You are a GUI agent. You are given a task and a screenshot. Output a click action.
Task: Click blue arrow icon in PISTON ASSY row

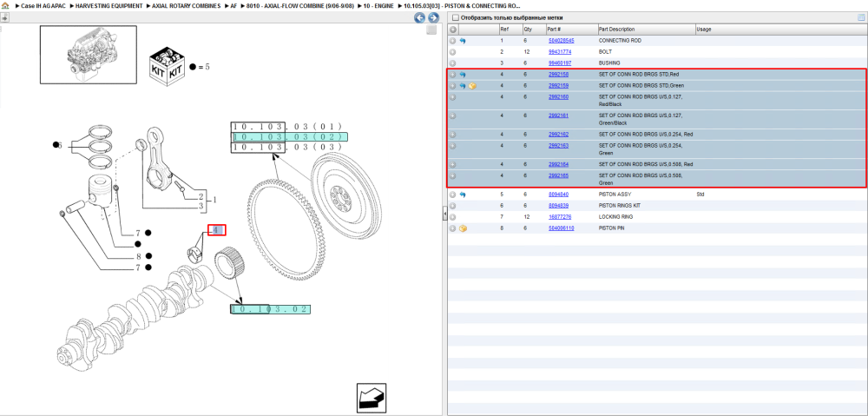tap(463, 195)
